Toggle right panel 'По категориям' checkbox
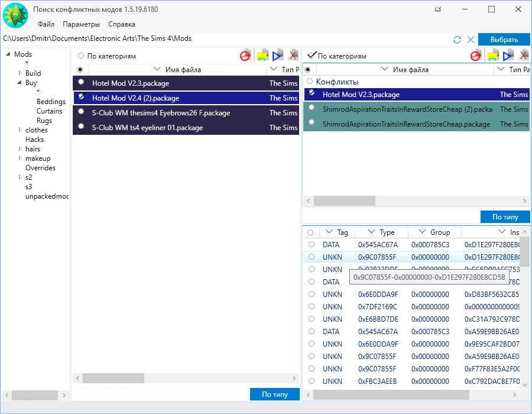Viewport: 532px width, 414px height. (312, 56)
